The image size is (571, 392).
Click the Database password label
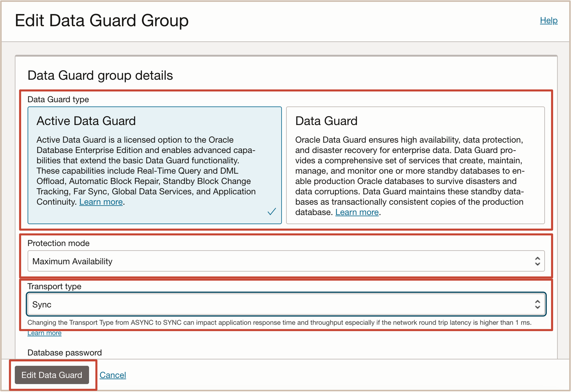[x=65, y=353]
